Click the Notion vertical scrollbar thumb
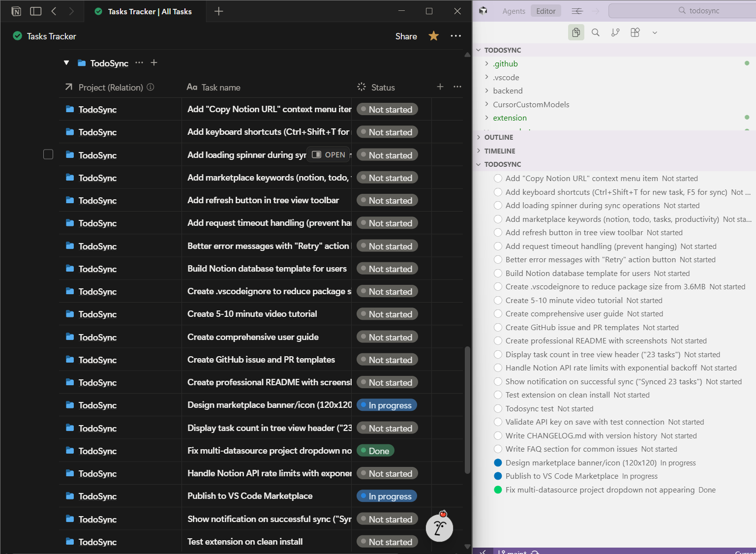The image size is (756, 554). (x=467, y=410)
